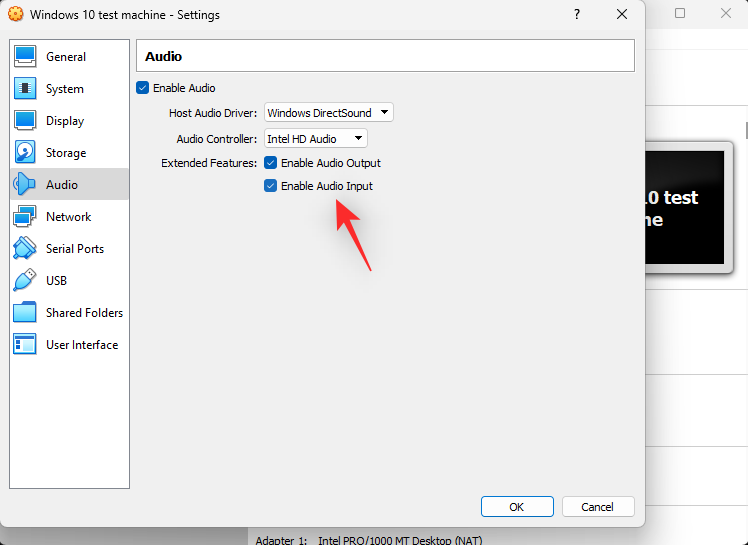748x545 pixels.
Task: Click the System chip icon
Action: click(x=25, y=89)
